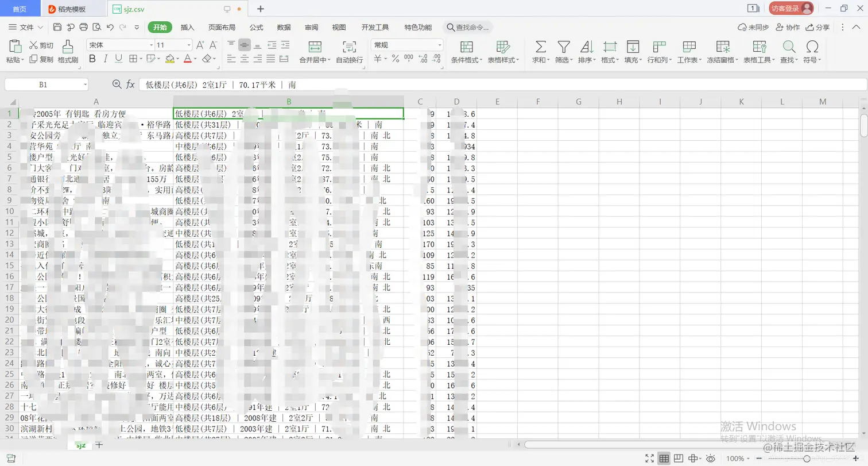
Task: Open the fill color bucket swatch
Action: pos(169,59)
